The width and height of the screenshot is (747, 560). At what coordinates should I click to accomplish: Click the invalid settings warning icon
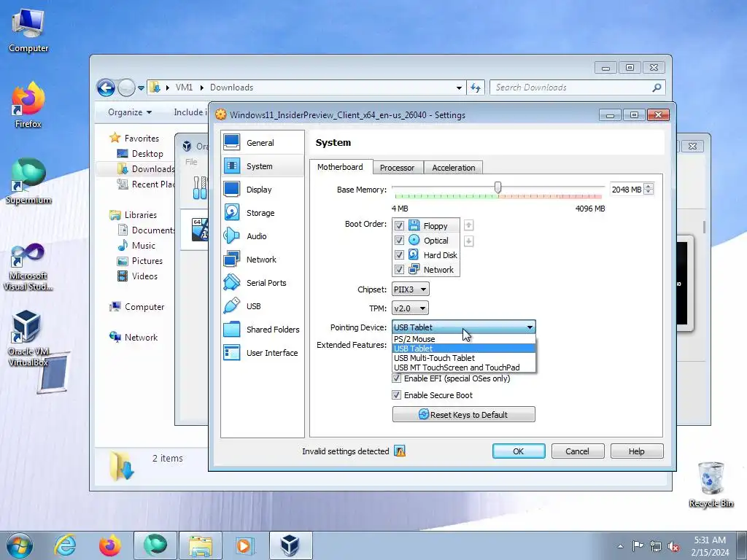tap(400, 451)
